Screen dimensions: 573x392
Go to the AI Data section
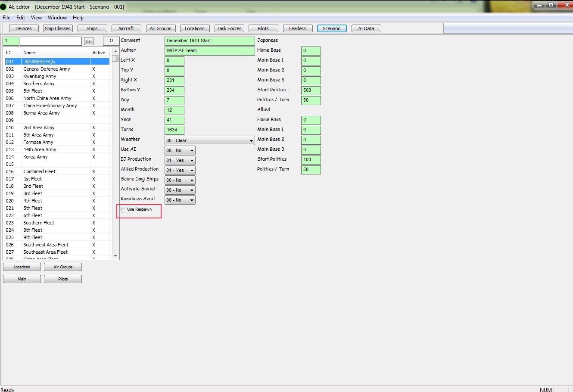coord(366,28)
